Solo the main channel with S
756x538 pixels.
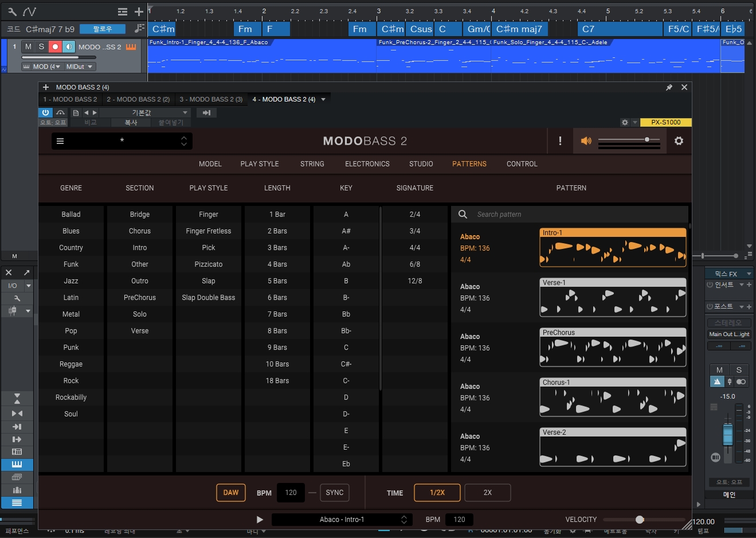pyautogui.click(x=739, y=370)
